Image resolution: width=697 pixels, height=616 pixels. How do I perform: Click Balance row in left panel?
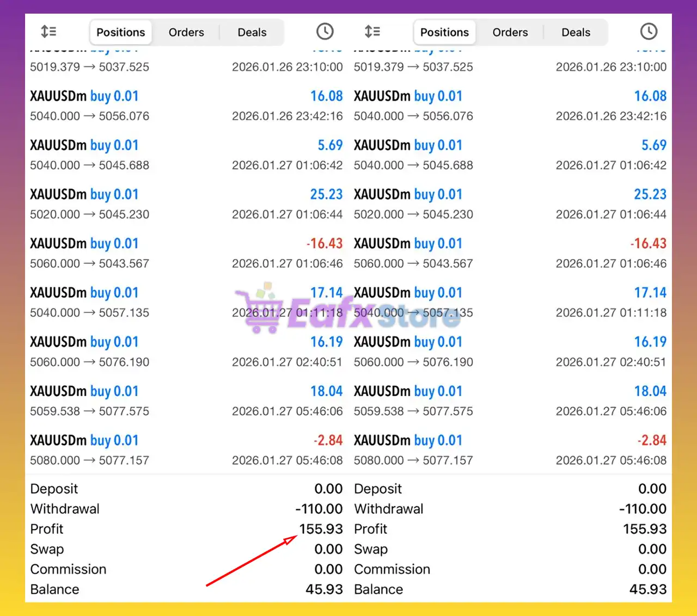coord(186,589)
